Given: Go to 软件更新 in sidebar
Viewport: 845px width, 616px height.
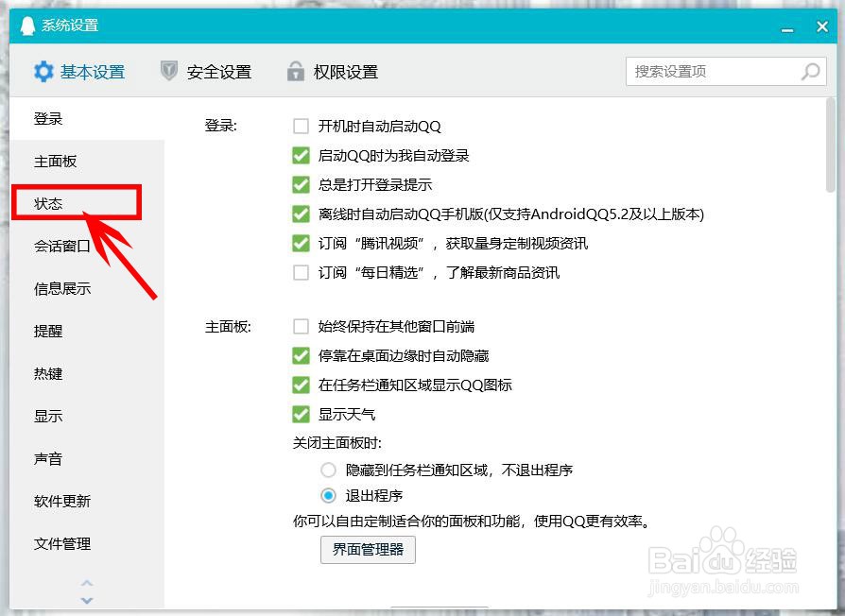Looking at the screenshot, I should click(87, 502).
